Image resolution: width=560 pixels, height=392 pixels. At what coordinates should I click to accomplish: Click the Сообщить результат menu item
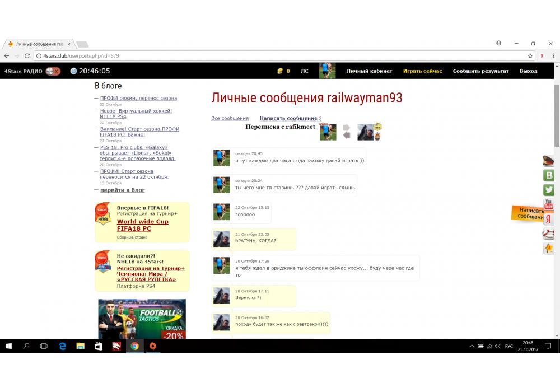click(x=480, y=71)
